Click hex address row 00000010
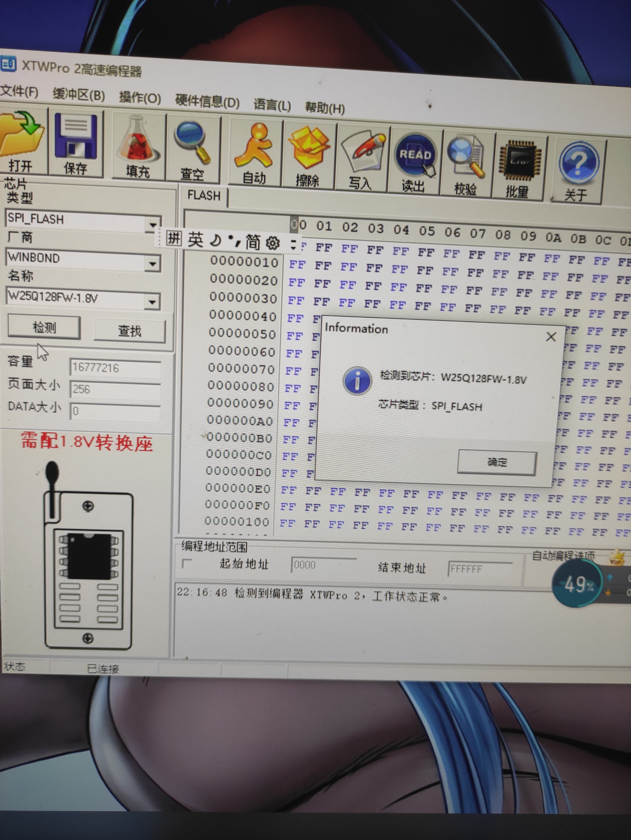This screenshot has height=840, width=631. 244,262
